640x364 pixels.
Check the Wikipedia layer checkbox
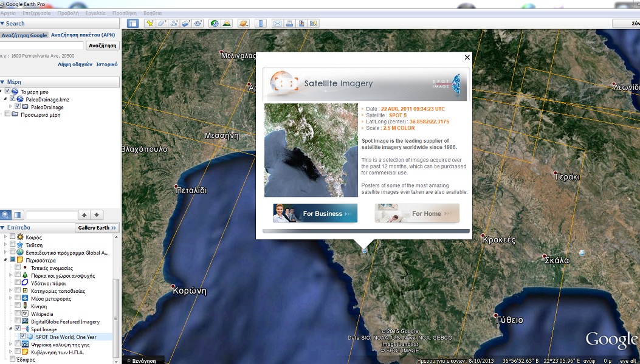coord(18,314)
